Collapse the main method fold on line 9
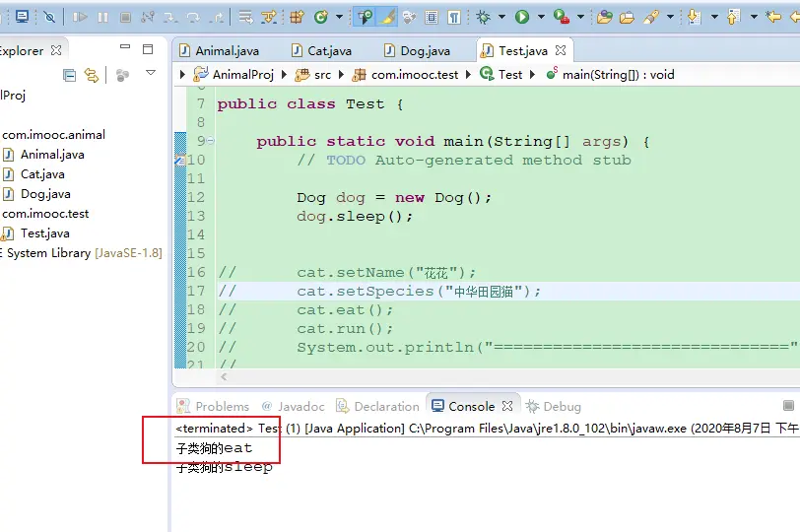800x532 pixels. point(210,141)
